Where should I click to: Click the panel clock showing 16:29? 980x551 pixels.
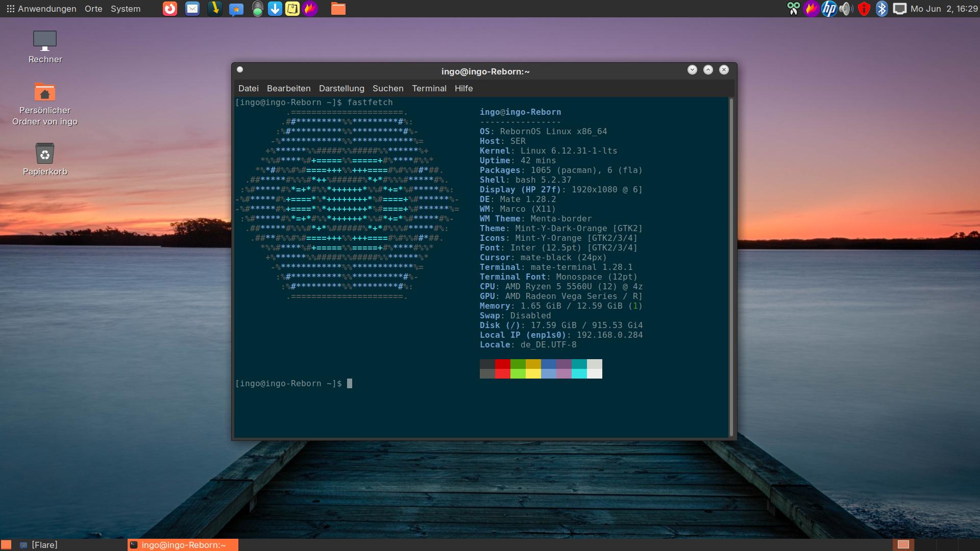point(944,9)
